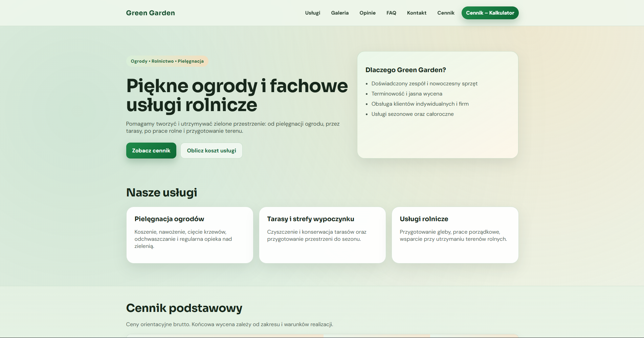Click the Ogrody • Rolnictwo • Pielęgnacja badge
This screenshot has height=338, width=644.
167,61
